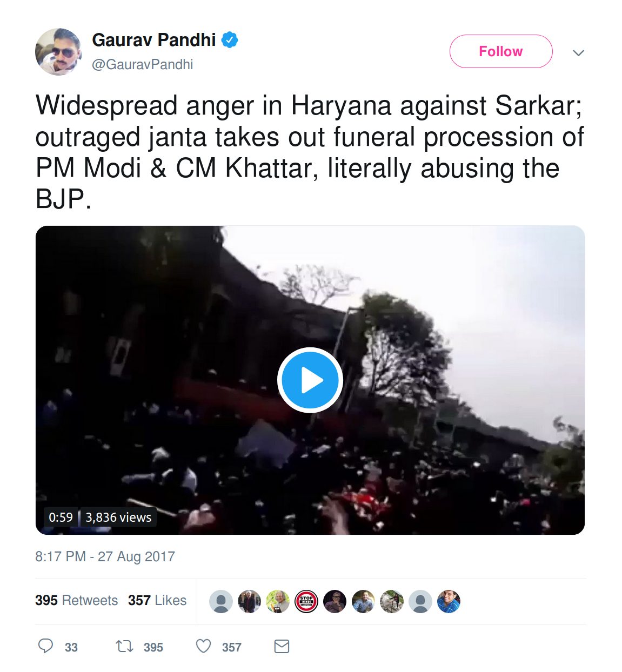
Task: Click the 3,836 views label on video
Action: [x=118, y=517]
